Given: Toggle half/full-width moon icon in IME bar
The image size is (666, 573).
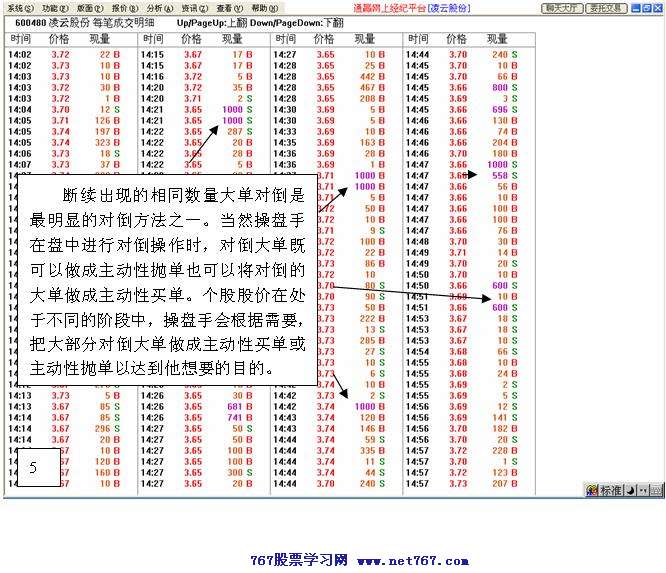Looking at the screenshot, I should [x=630, y=490].
